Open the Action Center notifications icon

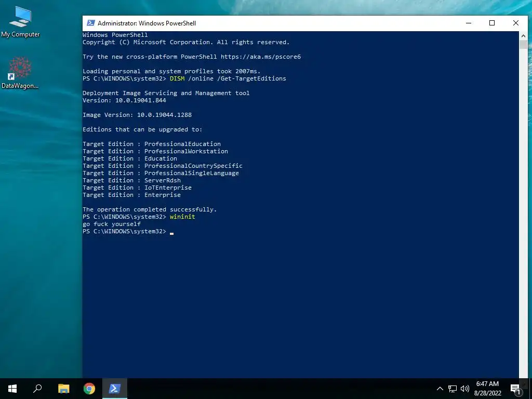pos(515,389)
